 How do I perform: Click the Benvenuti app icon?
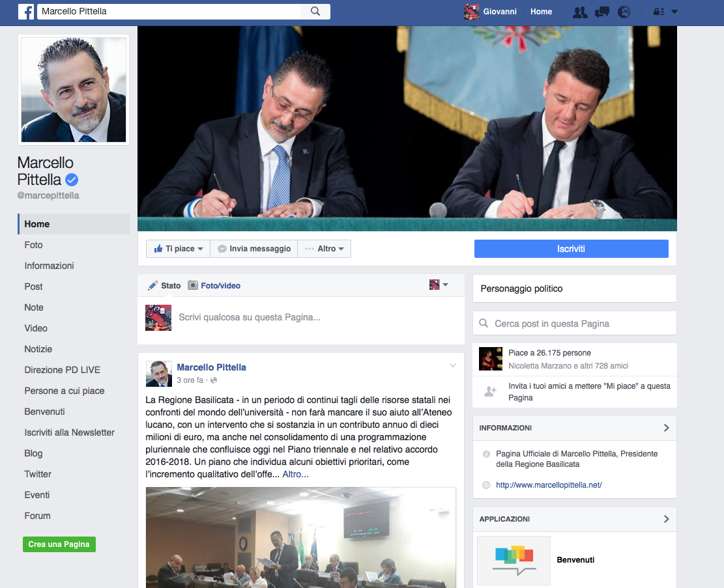(514, 560)
